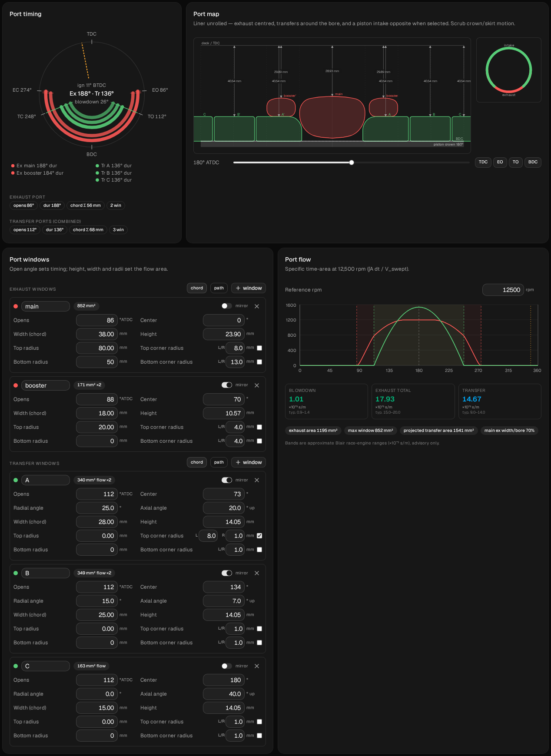
Task: Select chord mode for exhaust windows
Action: [x=197, y=288]
